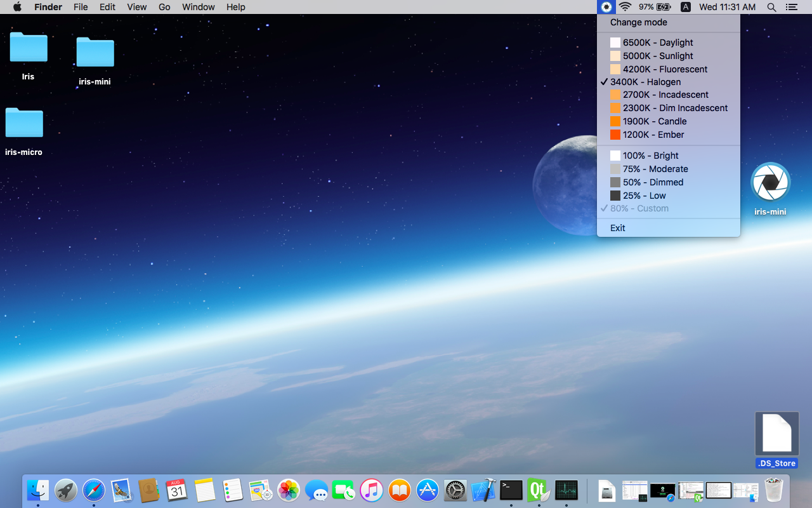Open Contacts from the Dock
Viewport: 812px width, 508px height.
tap(149, 490)
